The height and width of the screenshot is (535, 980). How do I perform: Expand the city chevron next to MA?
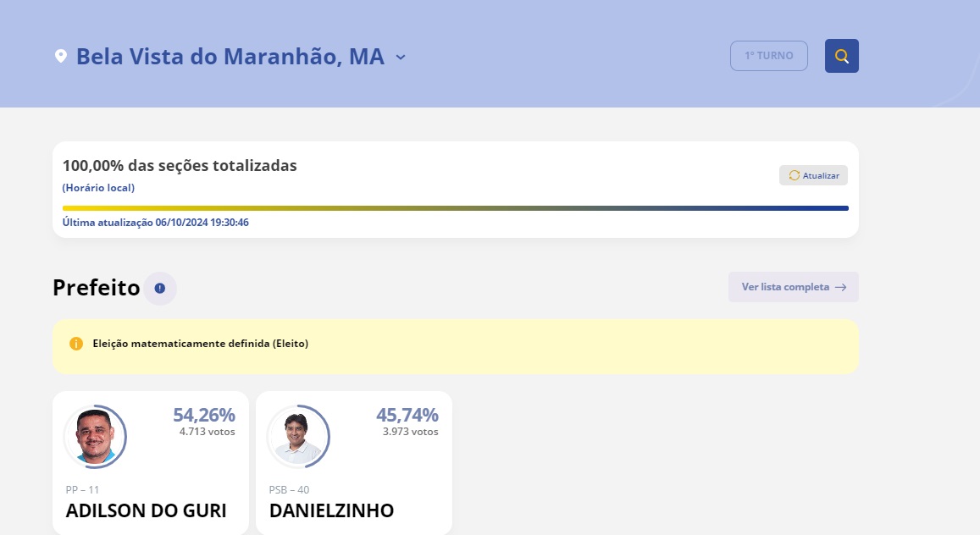point(401,57)
